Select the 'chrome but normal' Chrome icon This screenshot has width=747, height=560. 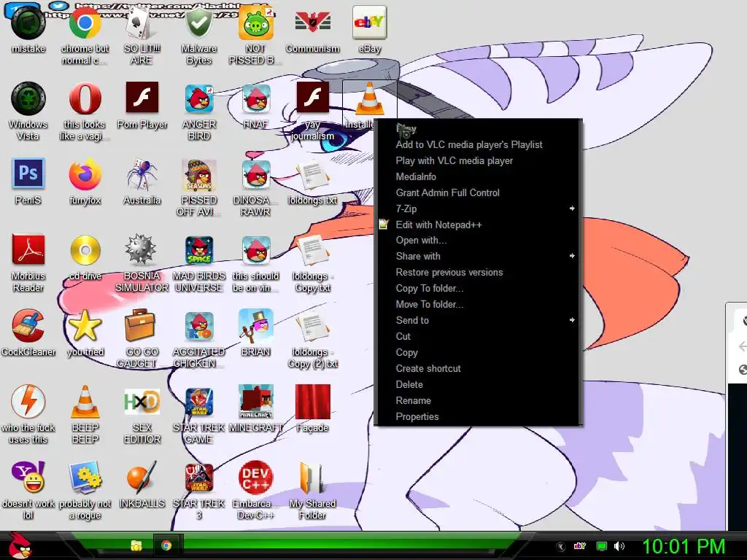85,24
